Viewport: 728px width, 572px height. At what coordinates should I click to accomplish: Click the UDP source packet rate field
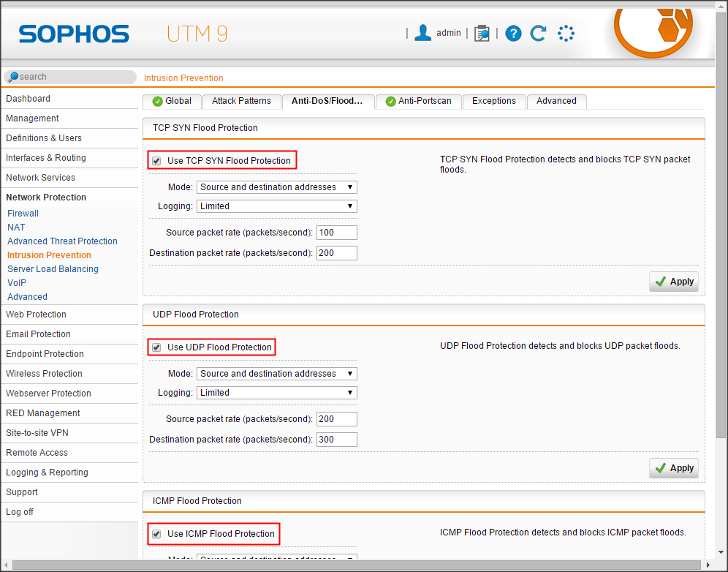point(336,419)
